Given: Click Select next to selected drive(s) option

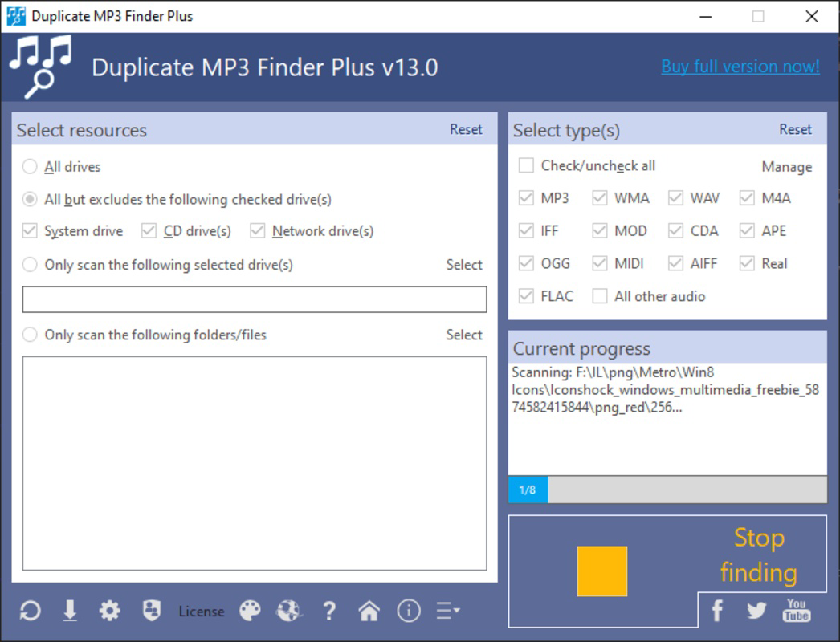Looking at the screenshot, I should pyautogui.click(x=464, y=265).
